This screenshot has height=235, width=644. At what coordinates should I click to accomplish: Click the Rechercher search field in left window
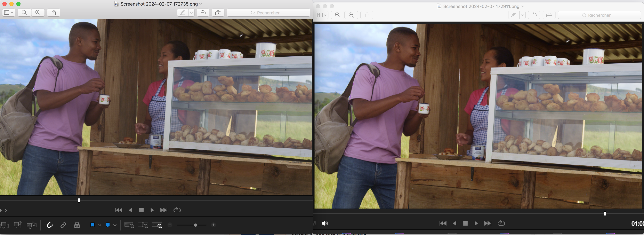pyautogui.click(x=268, y=13)
